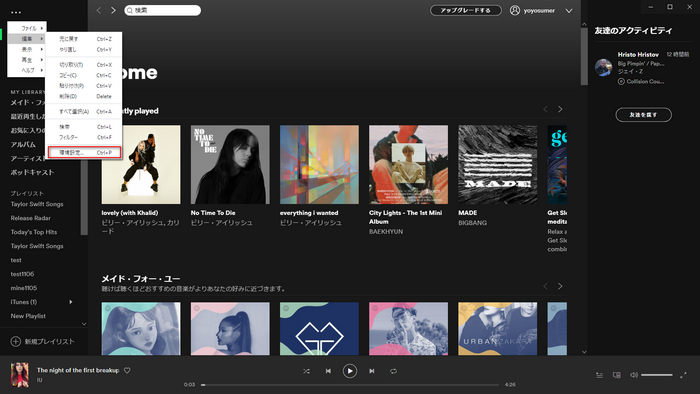Viewport: 700px width, 394px height.
Task: Skip to the previous track
Action: (328, 371)
